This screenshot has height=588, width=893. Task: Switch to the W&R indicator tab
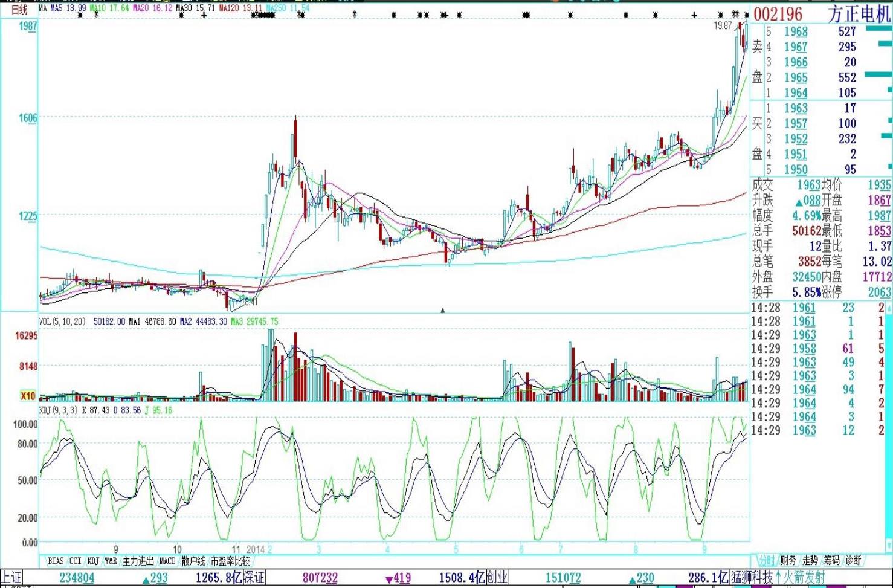[111, 561]
